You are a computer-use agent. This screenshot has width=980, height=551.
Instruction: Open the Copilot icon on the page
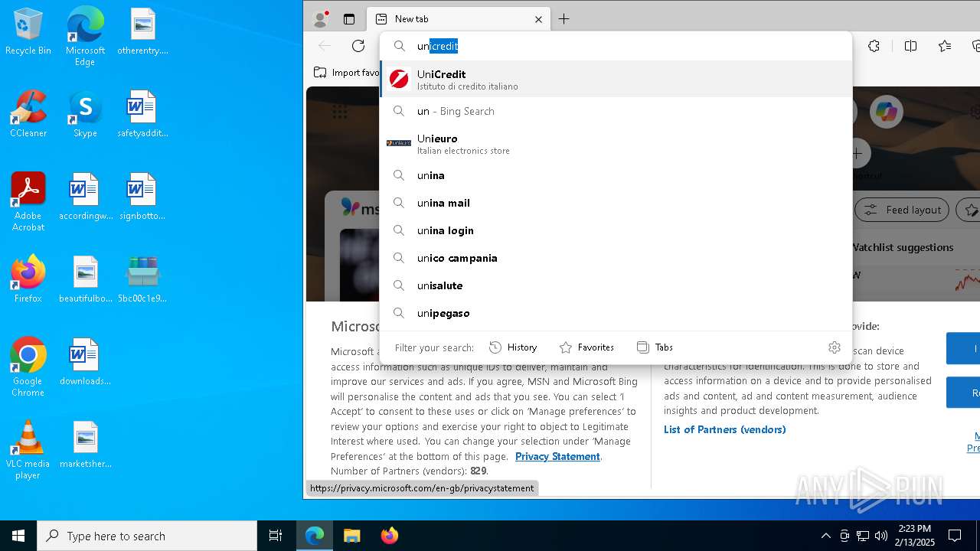coord(887,112)
